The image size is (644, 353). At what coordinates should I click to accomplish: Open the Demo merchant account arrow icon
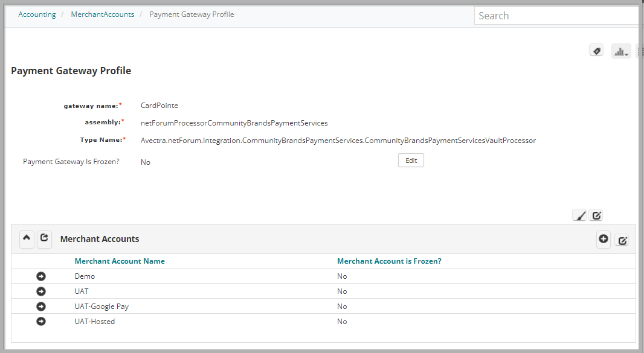click(41, 276)
